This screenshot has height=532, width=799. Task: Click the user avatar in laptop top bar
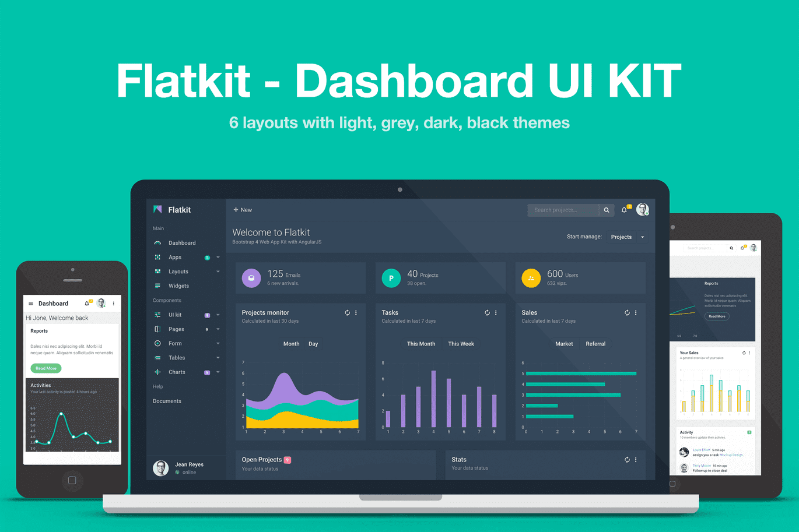[x=643, y=210]
